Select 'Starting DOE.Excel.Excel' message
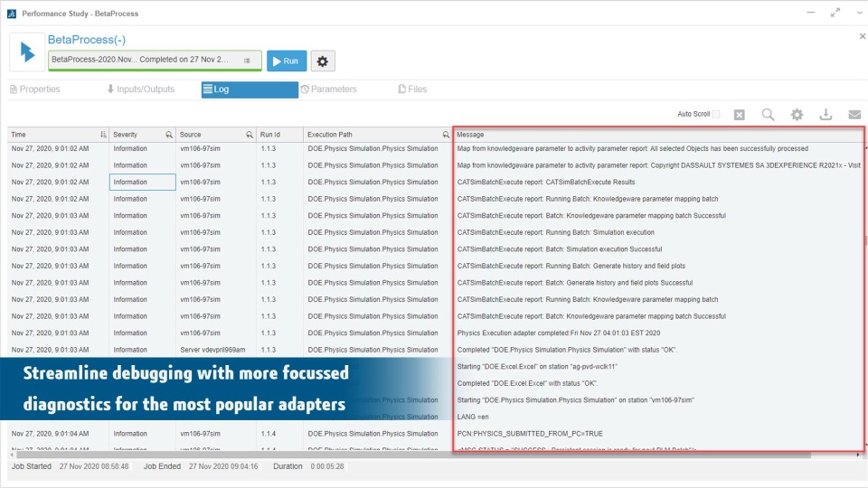Screen dimensions: 868x488 [537, 366]
